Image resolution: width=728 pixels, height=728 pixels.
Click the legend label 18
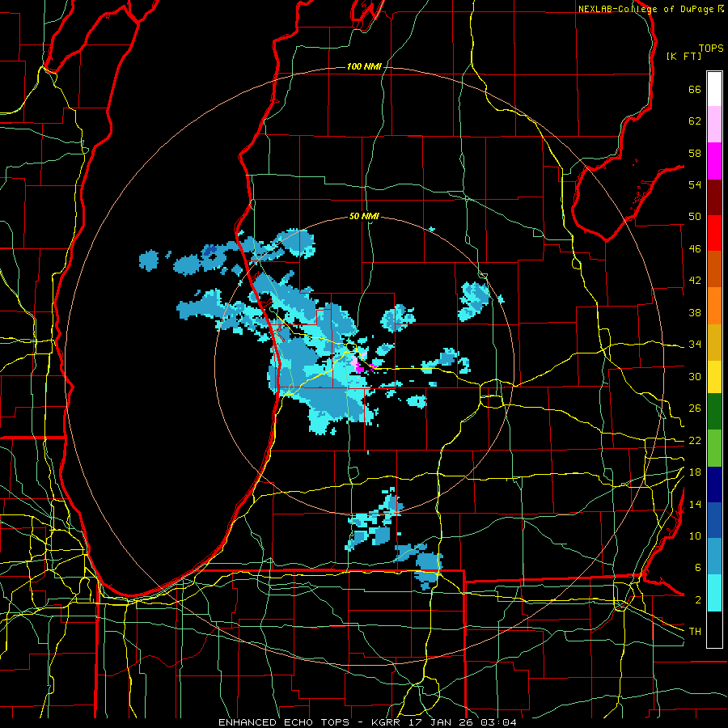point(695,472)
